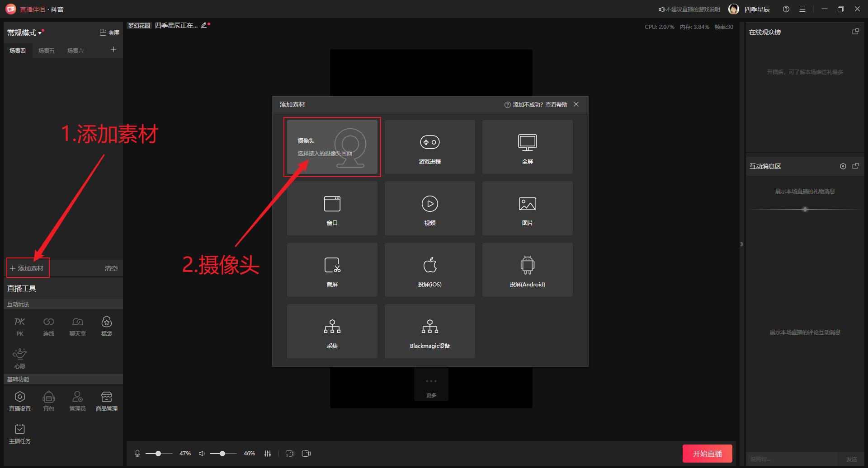Click the record video camera icon
Image resolution: width=868 pixels, height=468 pixels.
pyautogui.click(x=306, y=453)
